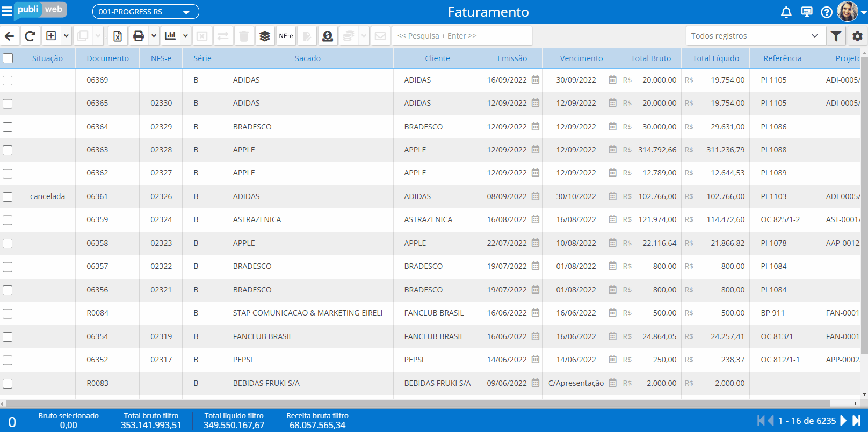
Task: Sort by the Situação column header
Action: (47, 58)
